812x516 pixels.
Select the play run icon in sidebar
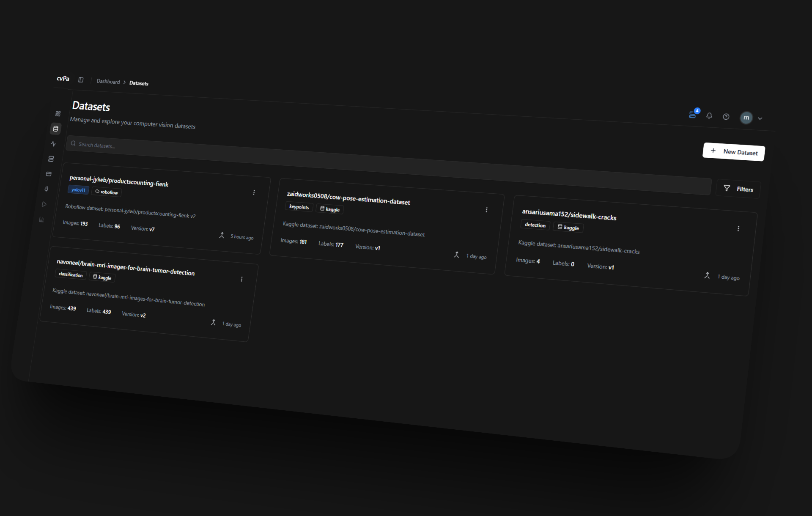point(44,204)
